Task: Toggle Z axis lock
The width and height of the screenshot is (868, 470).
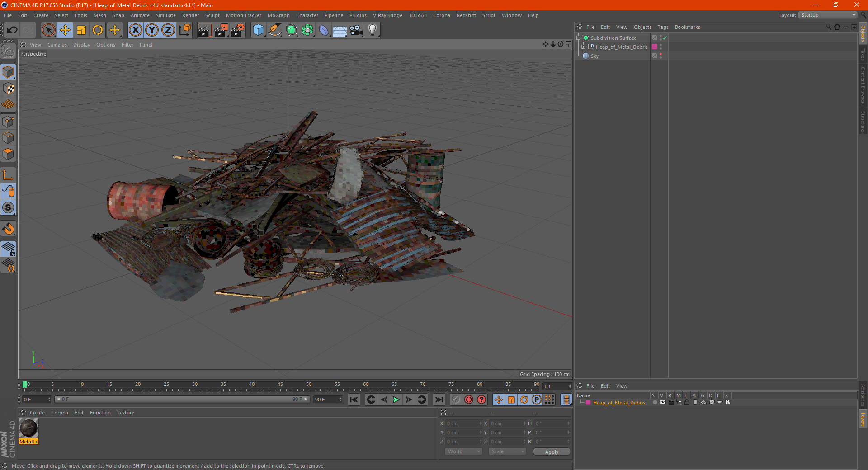Action: (x=168, y=30)
